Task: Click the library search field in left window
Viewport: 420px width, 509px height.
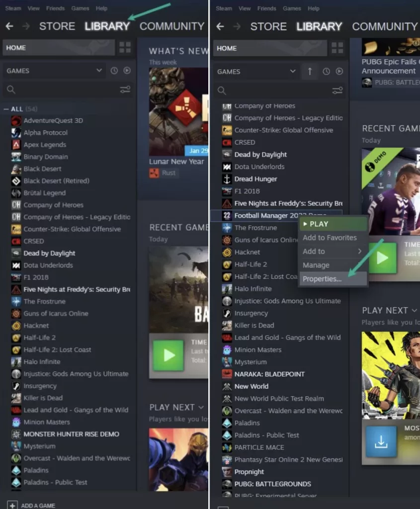Action: pyautogui.click(x=68, y=89)
